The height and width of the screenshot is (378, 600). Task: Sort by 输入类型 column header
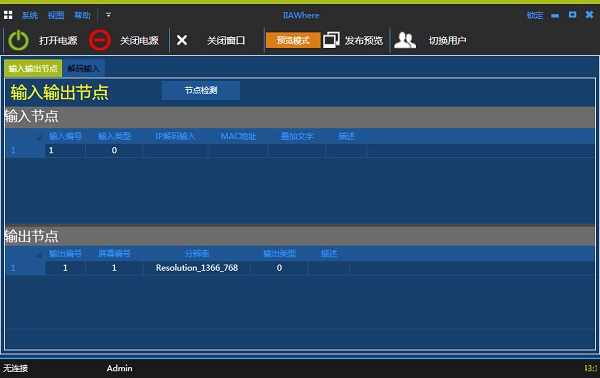point(114,136)
